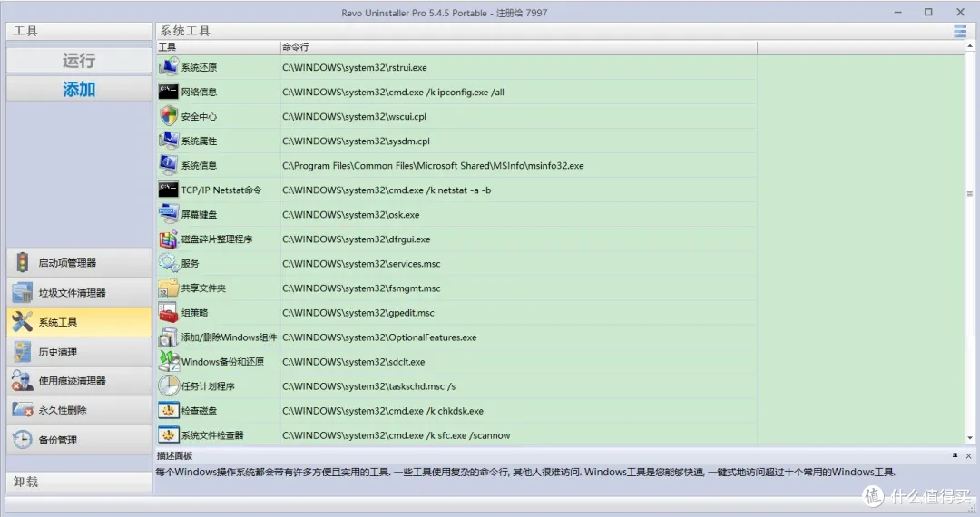Screen dimensions: 980x517
Task: Click the 系统工具 wrench icon in sidebar
Action: [x=23, y=322]
